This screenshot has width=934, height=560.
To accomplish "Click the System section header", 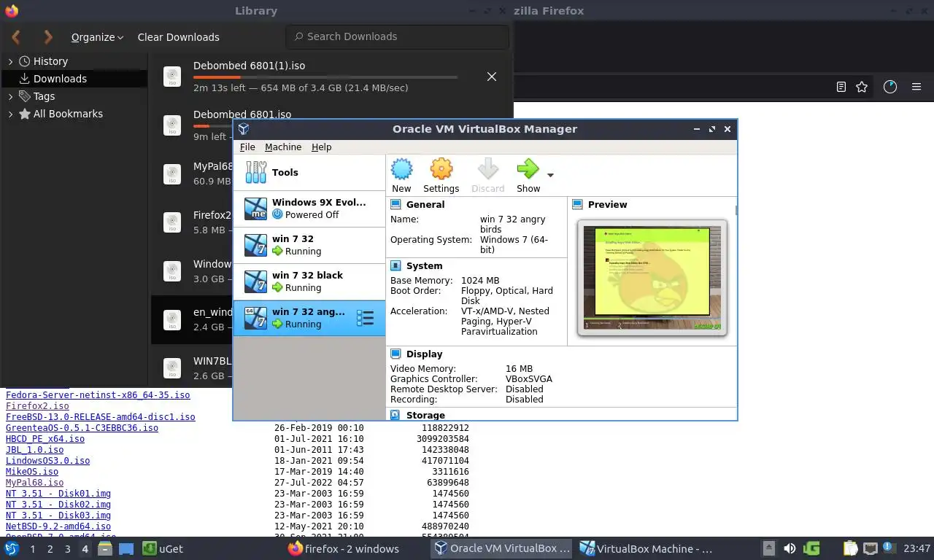I will [x=424, y=266].
